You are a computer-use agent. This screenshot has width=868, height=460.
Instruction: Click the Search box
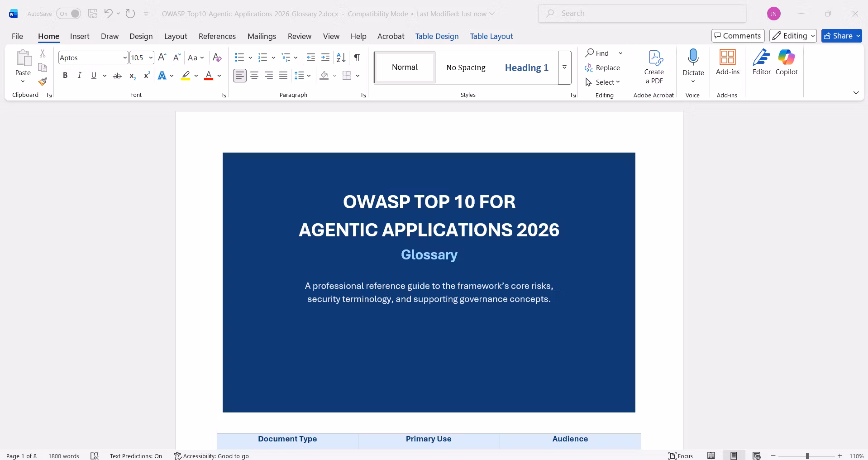642,14
